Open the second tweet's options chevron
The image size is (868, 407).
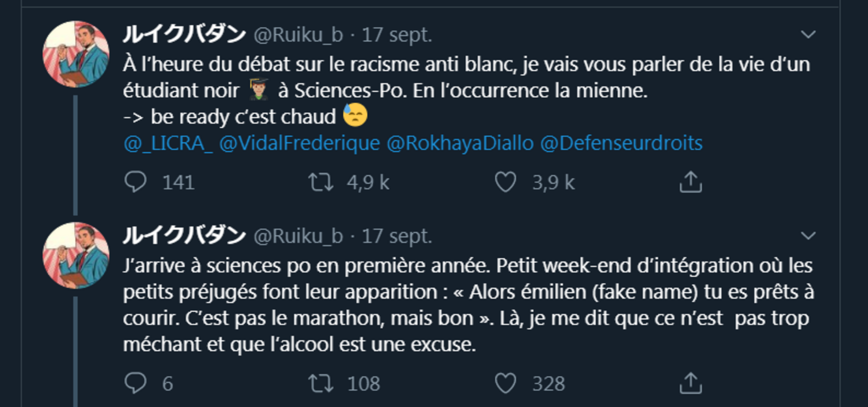(808, 236)
